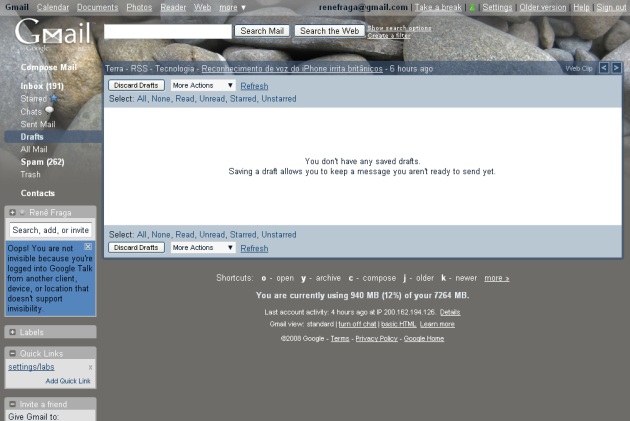Click Learn more link in footer
The image size is (630, 421).
click(437, 324)
